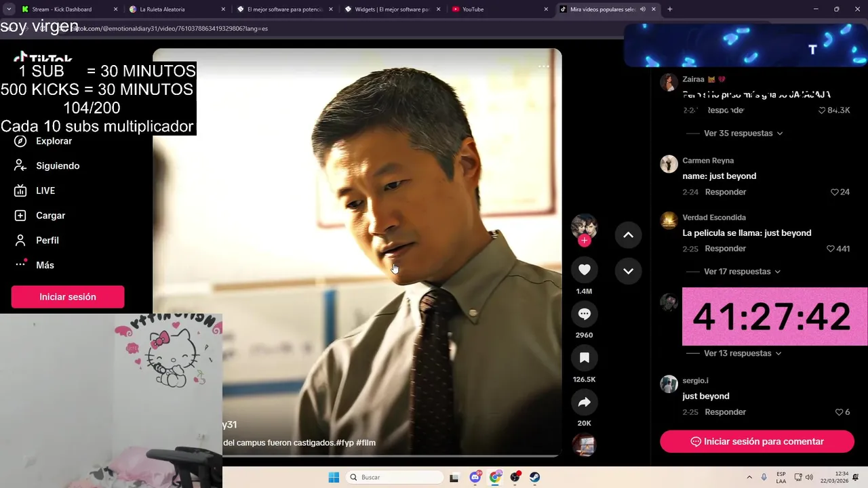This screenshot has width=868, height=488.
Task: Open Windows Start menu
Action: pyautogui.click(x=334, y=477)
